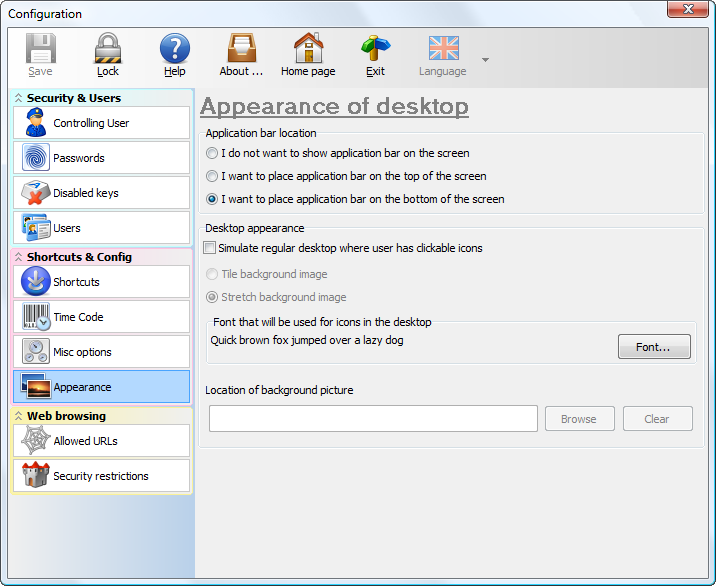Click the Lock padlock icon in toolbar

[108, 49]
